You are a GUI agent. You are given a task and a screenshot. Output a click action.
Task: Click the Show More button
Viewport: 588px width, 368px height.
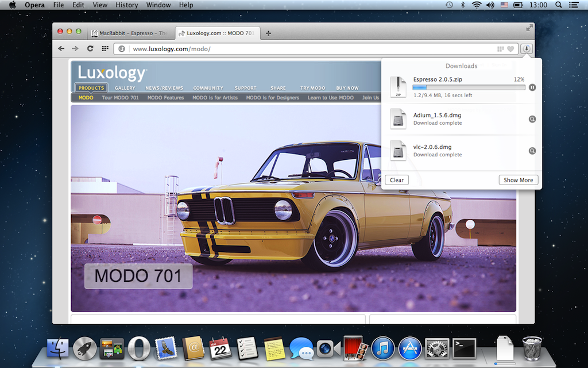[x=518, y=180]
